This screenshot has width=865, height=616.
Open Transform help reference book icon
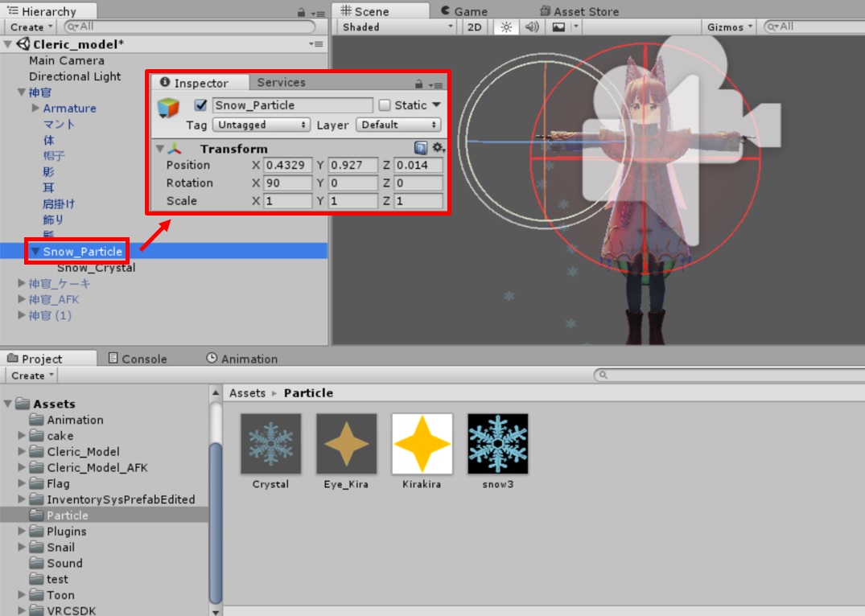coord(420,148)
